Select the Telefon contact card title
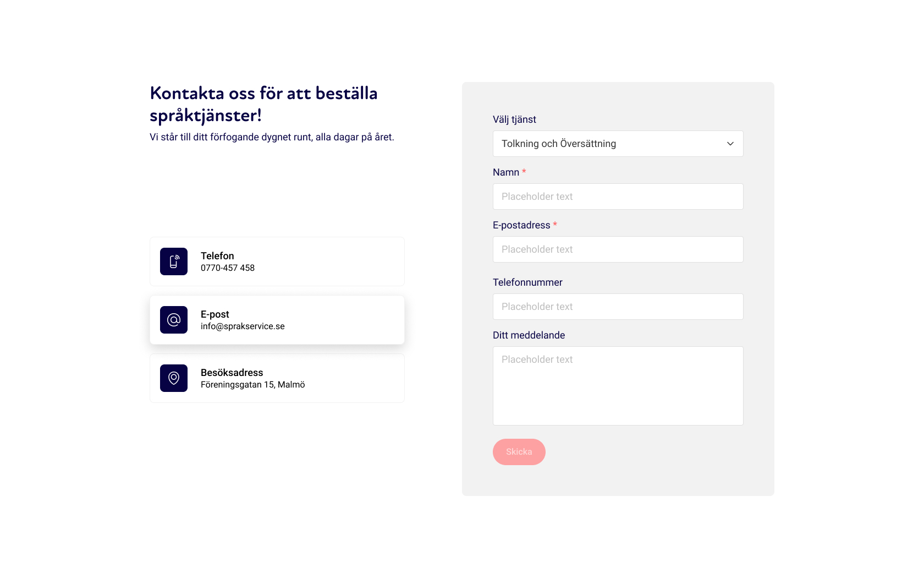 (x=217, y=256)
